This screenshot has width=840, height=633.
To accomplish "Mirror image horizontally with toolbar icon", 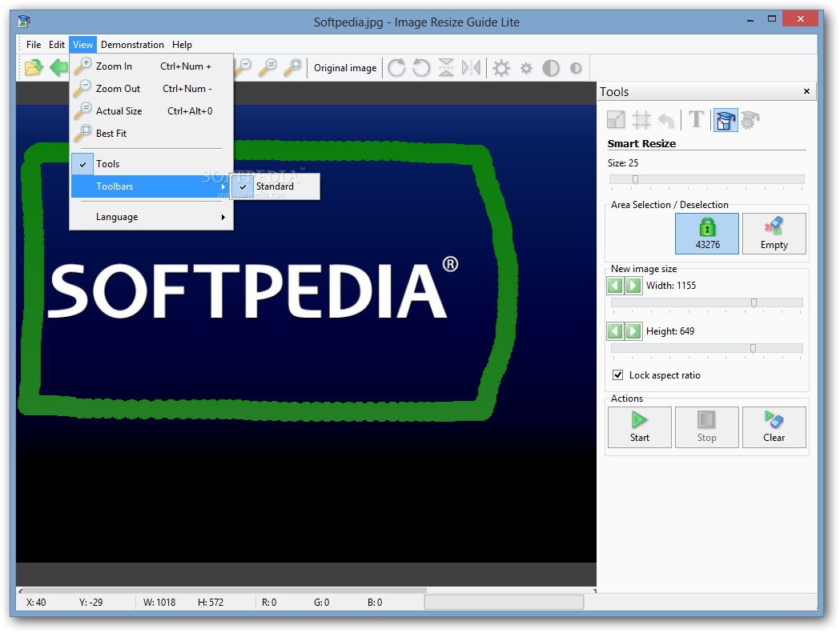I will coord(471,68).
